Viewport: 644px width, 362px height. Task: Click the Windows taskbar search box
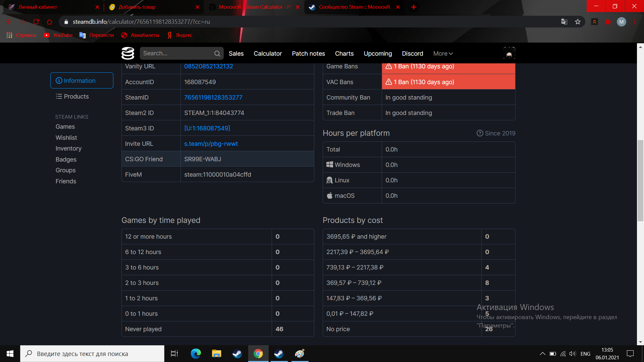coord(92,354)
